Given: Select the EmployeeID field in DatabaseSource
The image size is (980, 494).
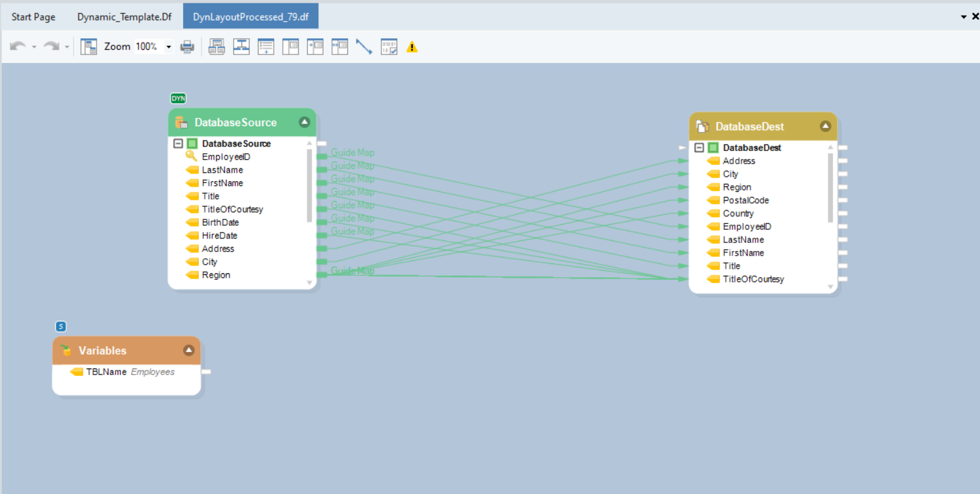Looking at the screenshot, I should tap(226, 156).
